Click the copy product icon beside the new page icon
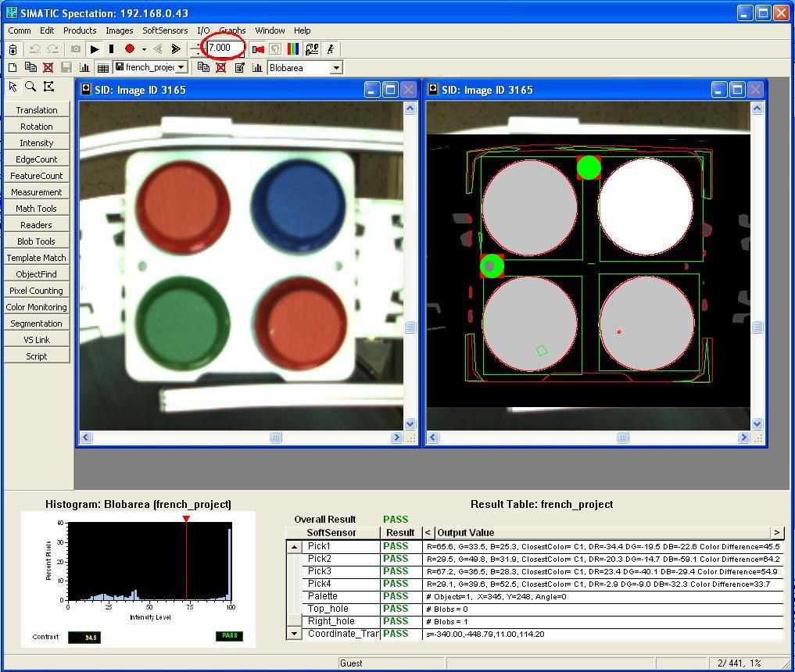 click(x=30, y=67)
